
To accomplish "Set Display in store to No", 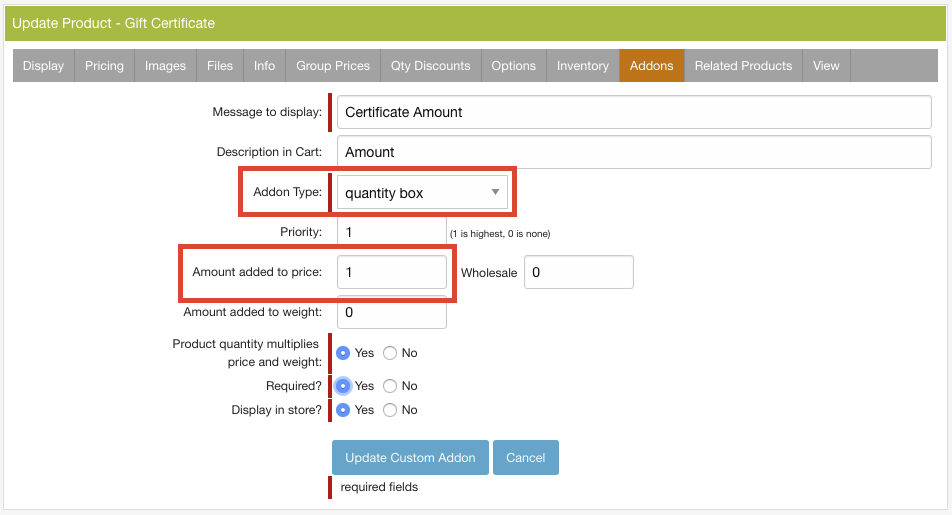I will [390, 410].
